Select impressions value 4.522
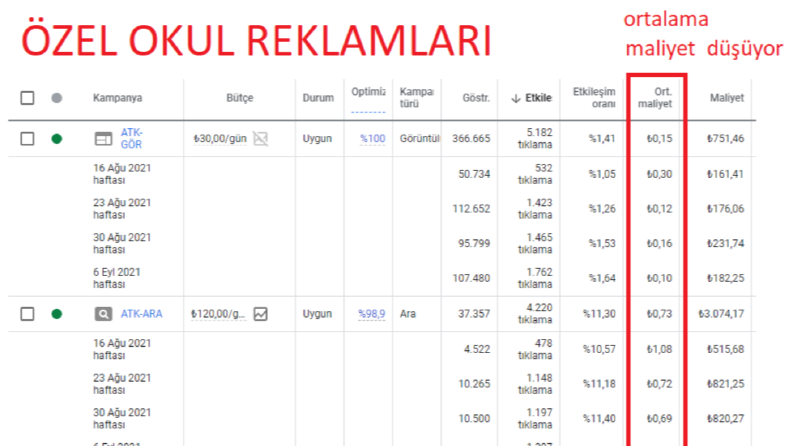The height and width of the screenshot is (446, 793). (477, 349)
